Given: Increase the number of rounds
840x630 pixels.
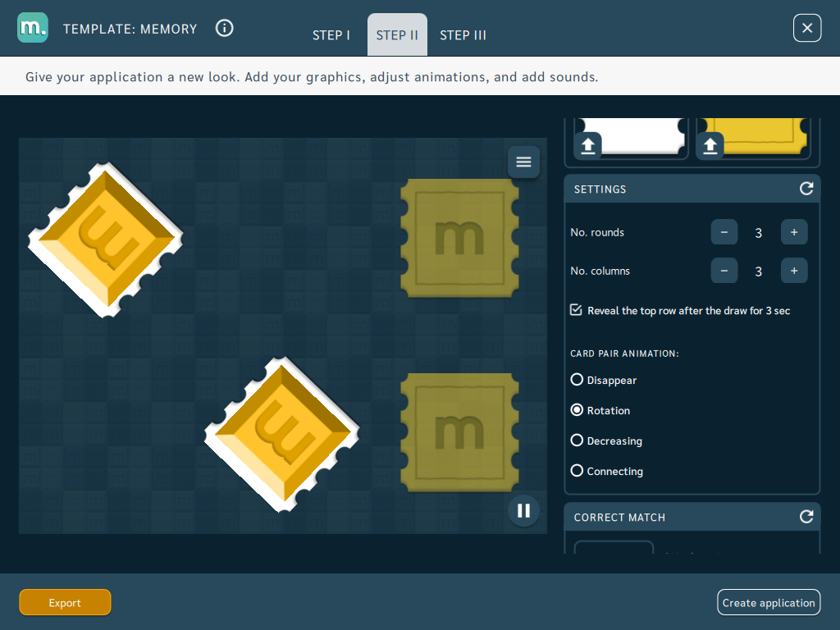Looking at the screenshot, I should pyautogui.click(x=794, y=232).
